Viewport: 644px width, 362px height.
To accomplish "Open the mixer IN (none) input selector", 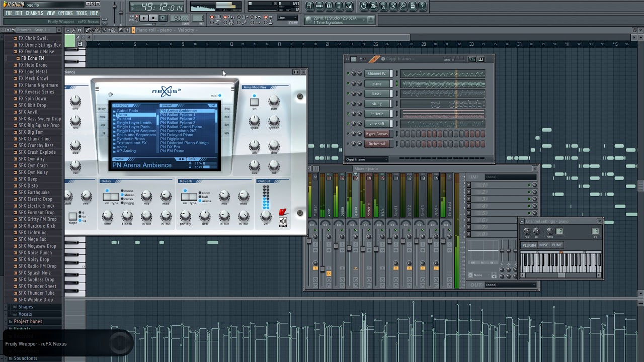I will [510, 177].
